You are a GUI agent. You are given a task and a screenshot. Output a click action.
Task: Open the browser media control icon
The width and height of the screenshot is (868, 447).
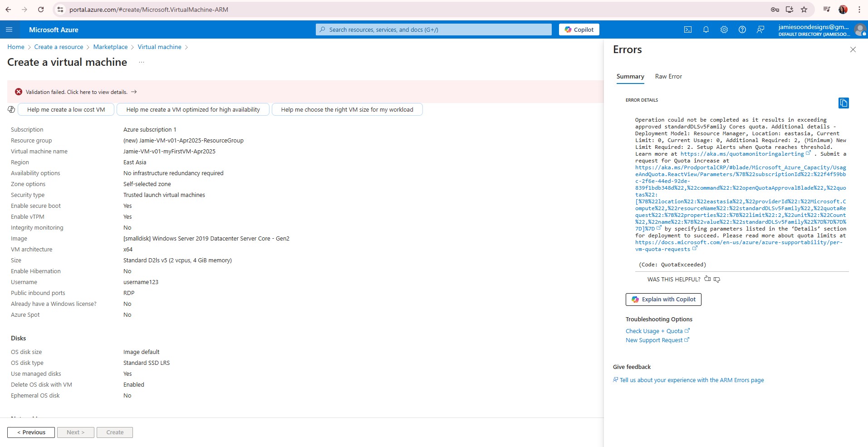[827, 10]
